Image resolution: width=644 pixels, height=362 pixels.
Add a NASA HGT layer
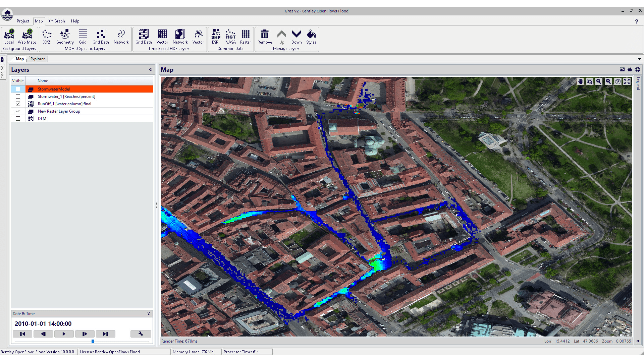point(230,36)
